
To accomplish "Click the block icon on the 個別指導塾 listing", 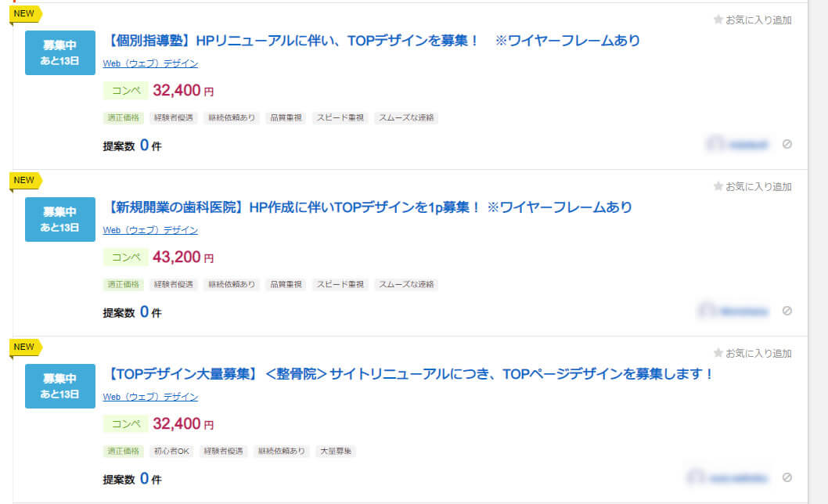I will pyautogui.click(x=787, y=144).
